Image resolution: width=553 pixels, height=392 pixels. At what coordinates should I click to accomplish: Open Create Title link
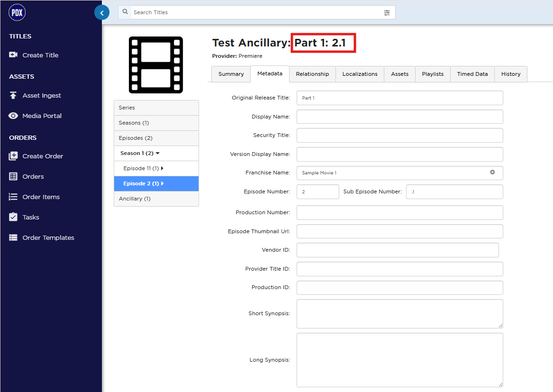(41, 55)
